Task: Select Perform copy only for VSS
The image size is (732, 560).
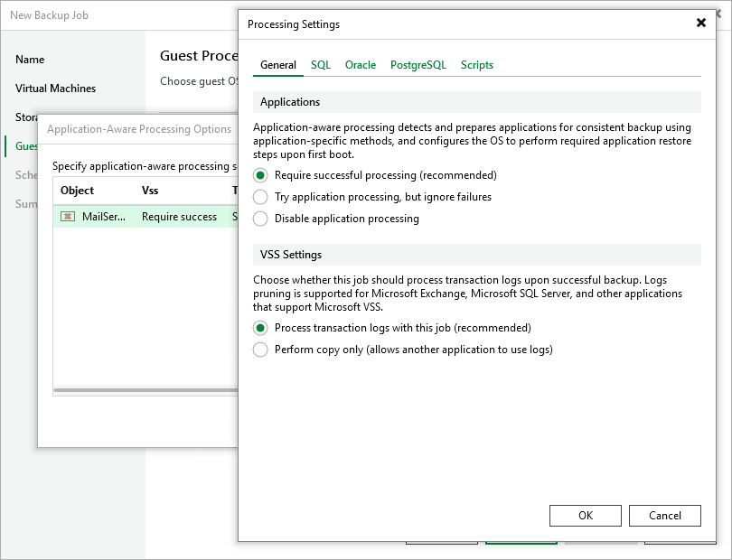Action: (262, 349)
